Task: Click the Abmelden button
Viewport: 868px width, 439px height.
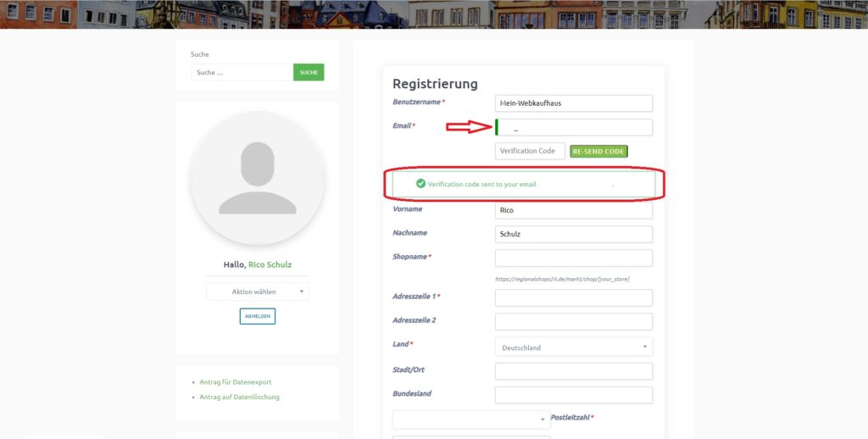Action: [258, 316]
